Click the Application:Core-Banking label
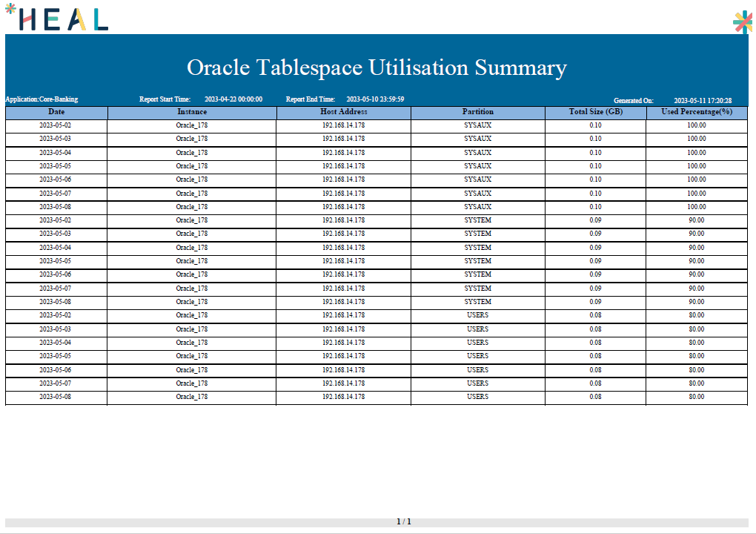Viewport: 756px width, 534px height. (x=42, y=99)
